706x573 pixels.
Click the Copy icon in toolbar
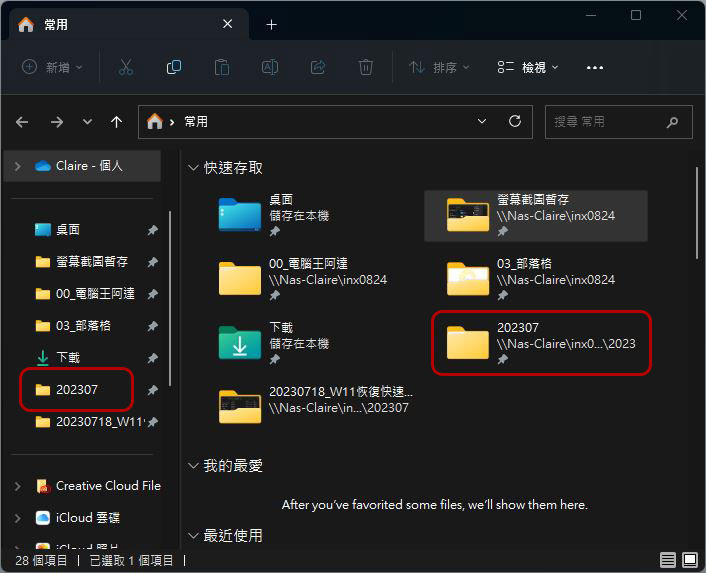click(174, 68)
